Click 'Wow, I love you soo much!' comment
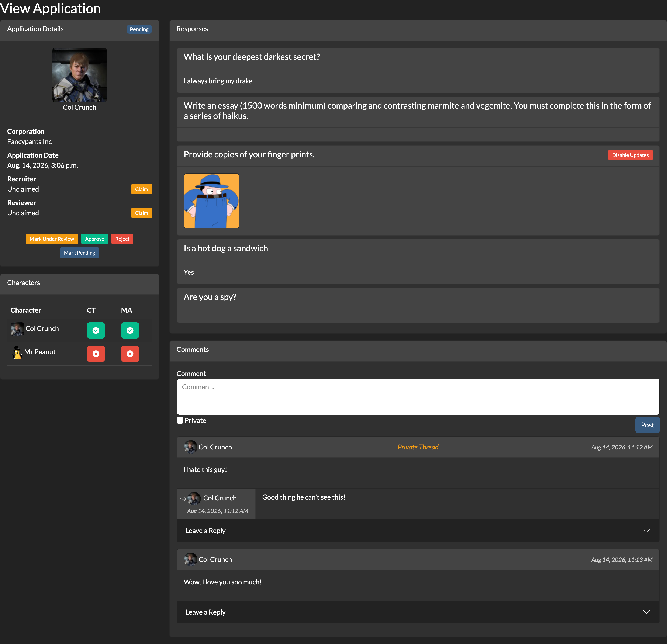This screenshot has height=644, width=667. [222, 582]
